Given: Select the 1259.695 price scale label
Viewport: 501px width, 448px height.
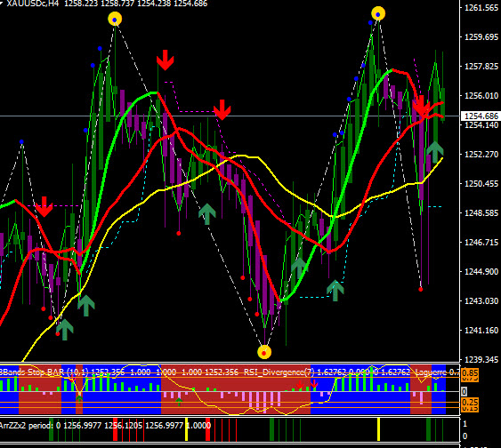Looking at the screenshot, I should click(x=481, y=37).
